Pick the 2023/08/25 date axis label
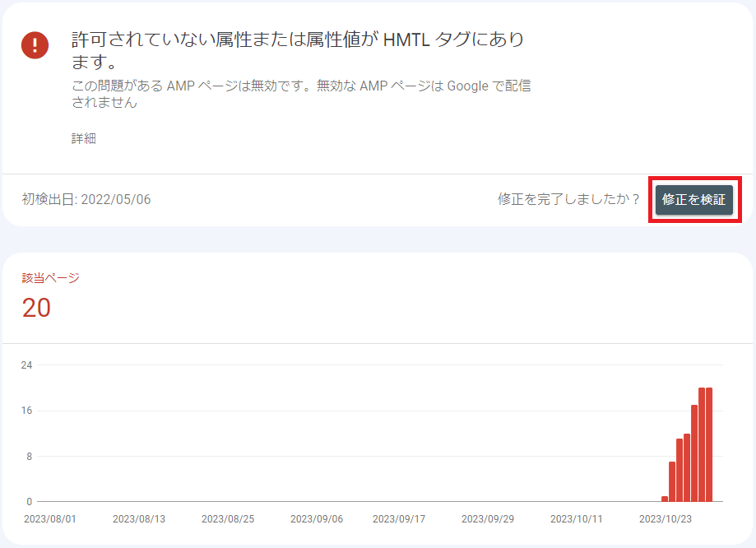This screenshot has height=548, width=756. (227, 519)
